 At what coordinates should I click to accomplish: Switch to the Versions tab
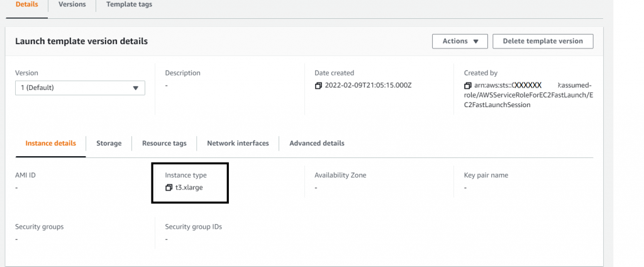72,4
